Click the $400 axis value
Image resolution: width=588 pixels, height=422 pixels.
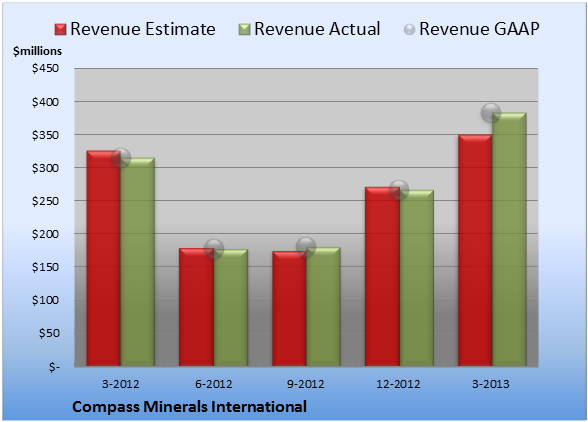click(45, 102)
